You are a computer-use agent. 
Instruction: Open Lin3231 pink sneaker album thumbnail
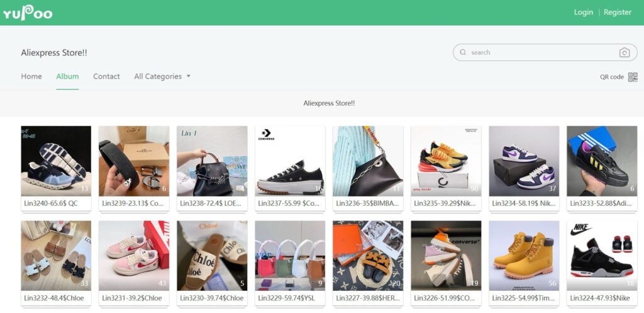[134, 256]
